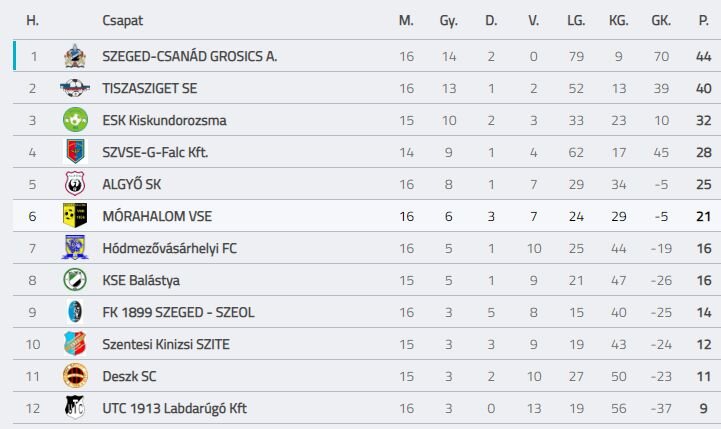
Task: Click the Csapat column header
Action: (122, 21)
